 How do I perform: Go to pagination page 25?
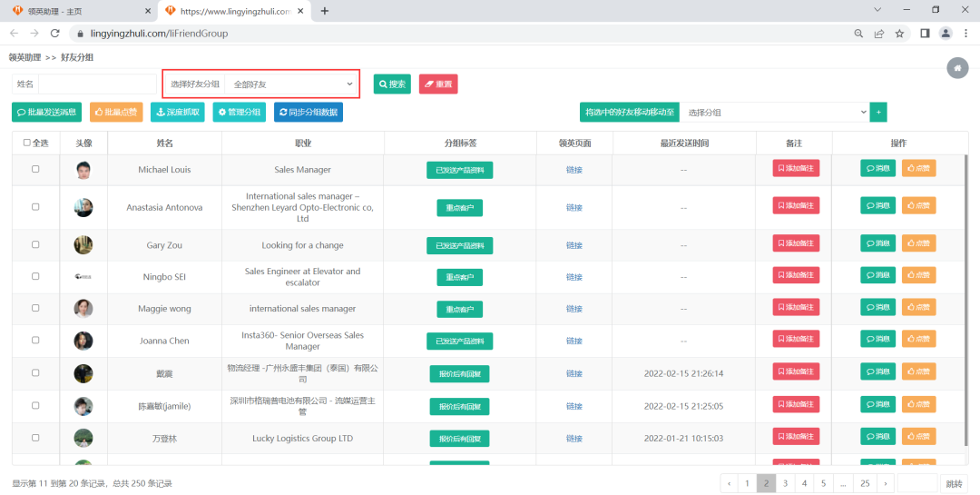click(x=865, y=483)
